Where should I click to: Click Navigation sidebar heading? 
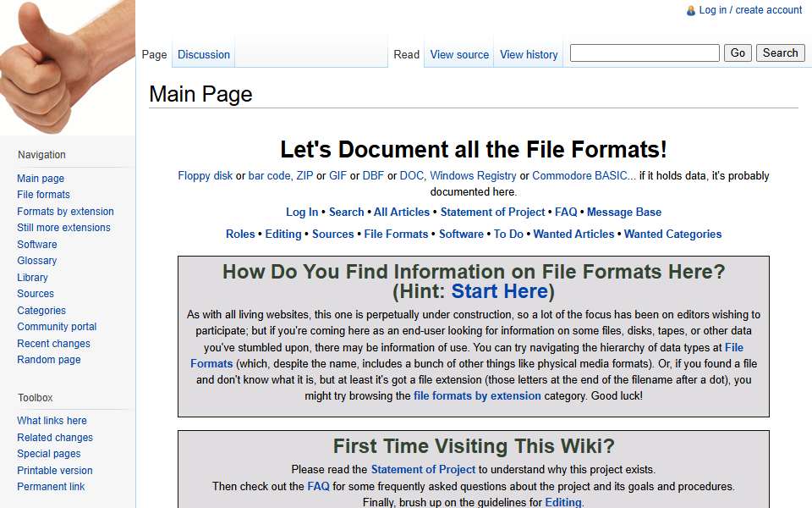pos(42,154)
